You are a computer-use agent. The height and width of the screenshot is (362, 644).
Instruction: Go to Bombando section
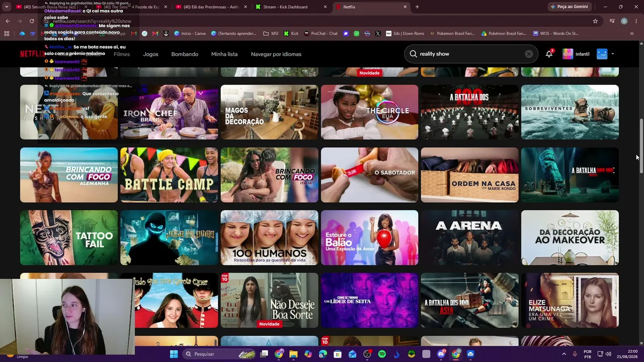(x=185, y=54)
